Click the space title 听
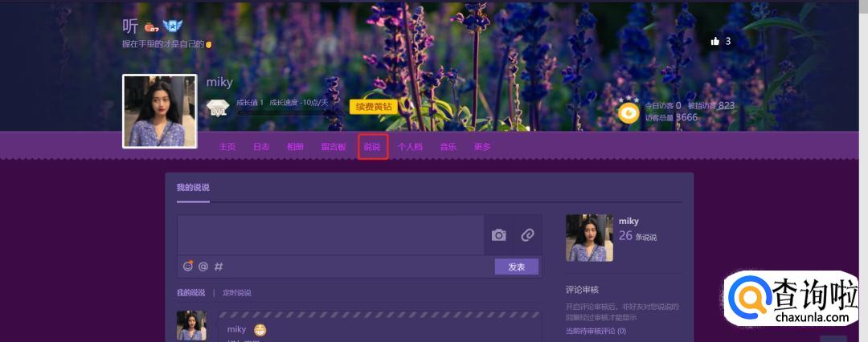The width and height of the screenshot is (868, 342). [130, 26]
